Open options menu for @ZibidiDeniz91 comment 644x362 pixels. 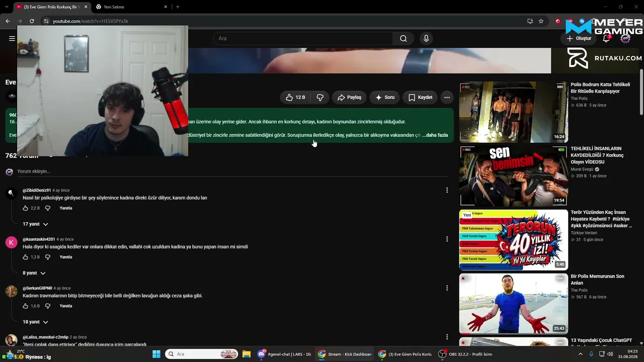point(447,190)
